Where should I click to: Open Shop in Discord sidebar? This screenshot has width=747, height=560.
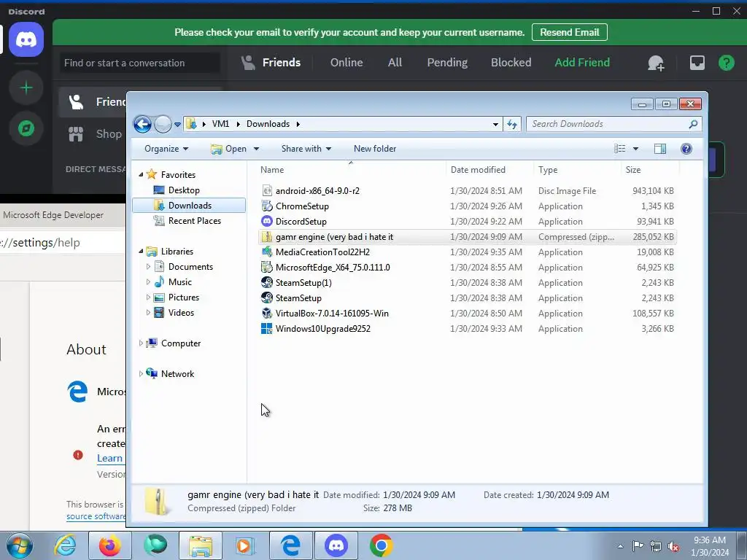point(96,134)
